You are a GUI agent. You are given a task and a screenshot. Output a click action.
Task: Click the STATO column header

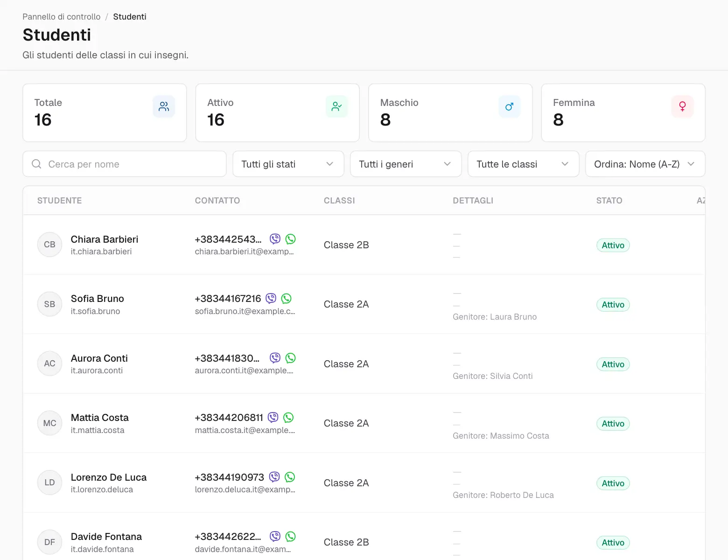click(609, 201)
